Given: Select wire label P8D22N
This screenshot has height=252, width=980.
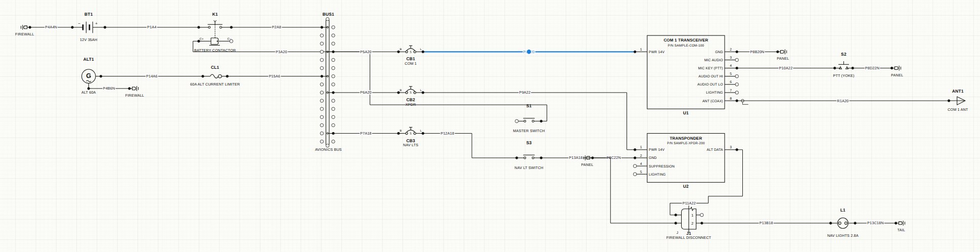Looking at the screenshot, I should coord(872,68).
